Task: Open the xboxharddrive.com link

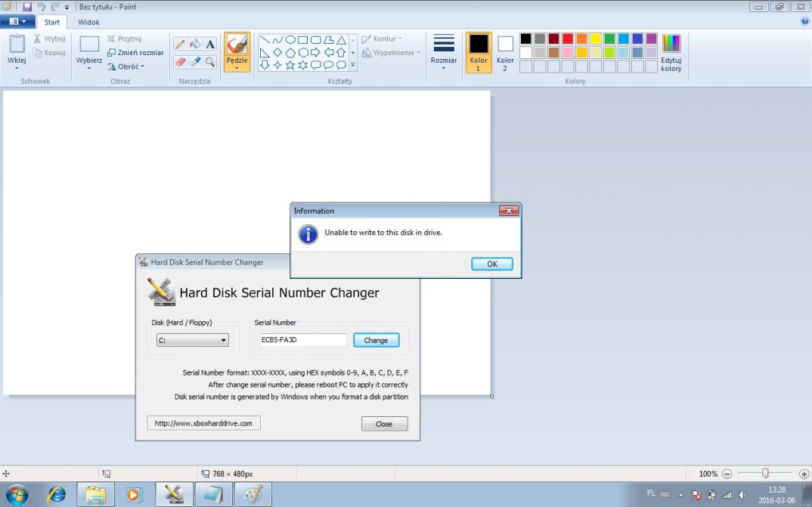Action: point(203,423)
